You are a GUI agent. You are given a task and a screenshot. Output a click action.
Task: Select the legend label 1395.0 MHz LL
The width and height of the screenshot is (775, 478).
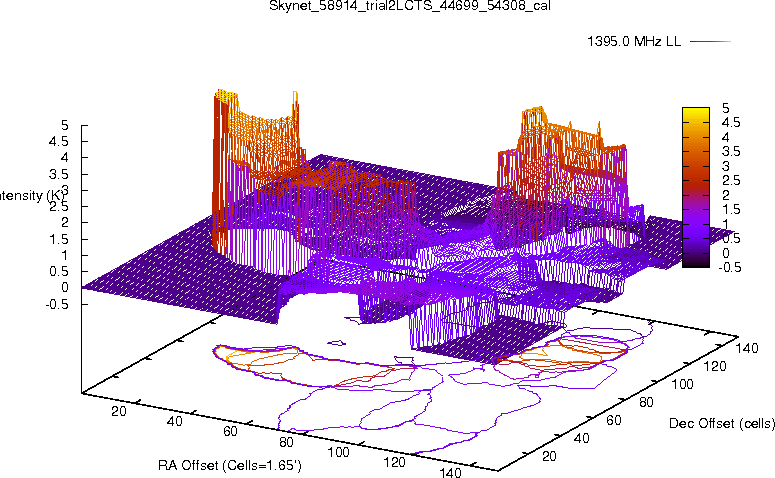pyautogui.click(x=634, y=41)
